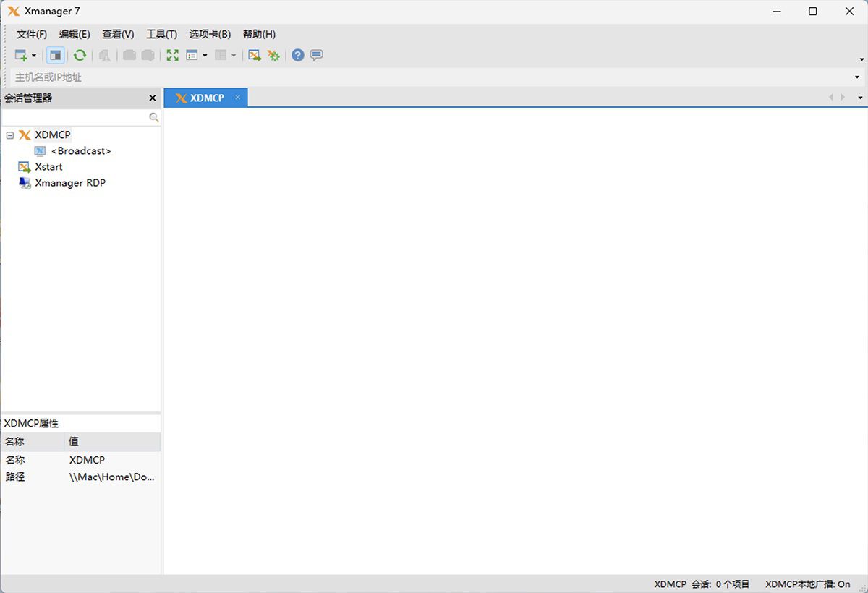This screenshot has width=868, height=593.
Task: Click the speech bubble feedback icon
Action: point(316,55)
